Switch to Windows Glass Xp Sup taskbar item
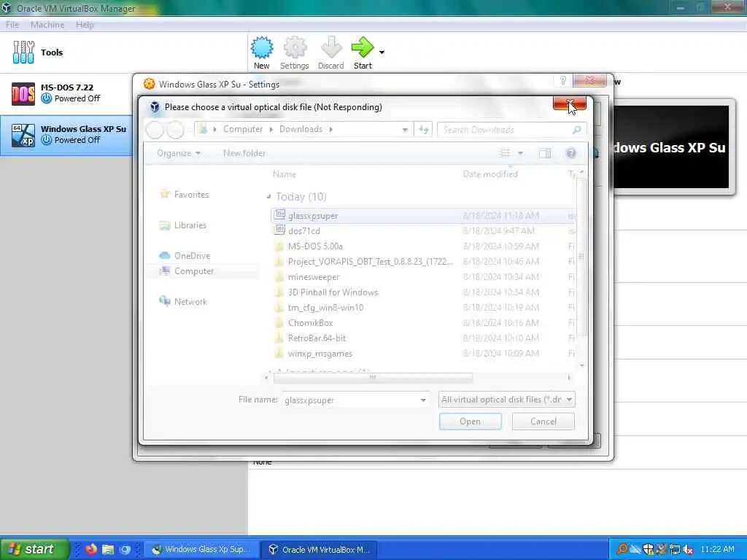 point(201,549)
